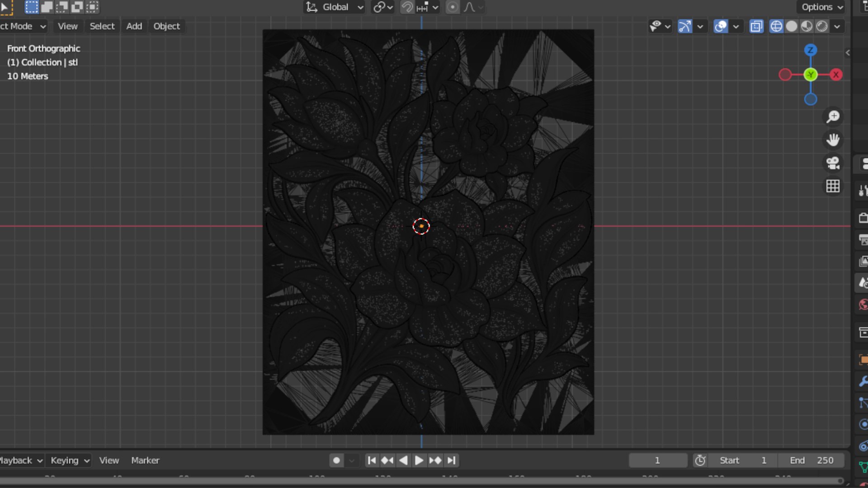The image size is (868, 488).
Task: Open the Playback popover in timeline
Action: [x=21, y=460]
